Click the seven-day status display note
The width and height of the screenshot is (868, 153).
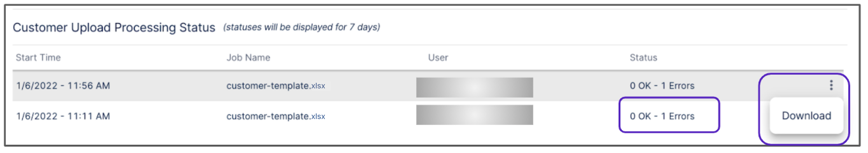[x=301, y=27]
